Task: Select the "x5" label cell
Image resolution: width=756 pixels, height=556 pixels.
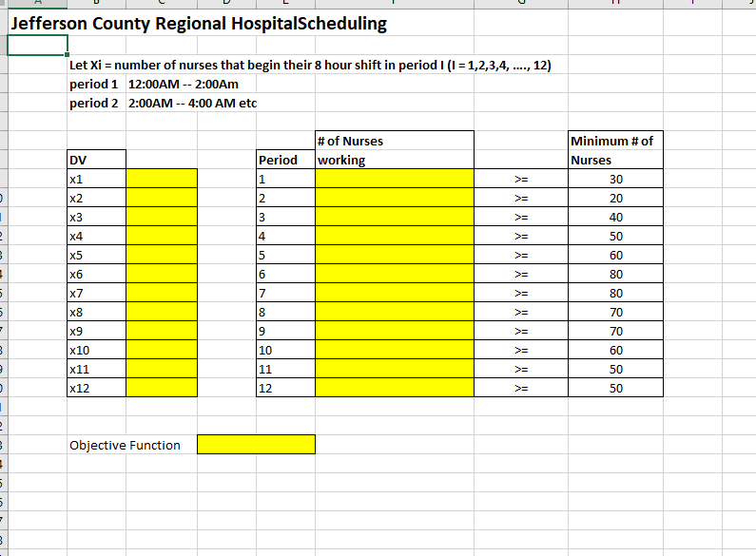Action: pos(96,255)
